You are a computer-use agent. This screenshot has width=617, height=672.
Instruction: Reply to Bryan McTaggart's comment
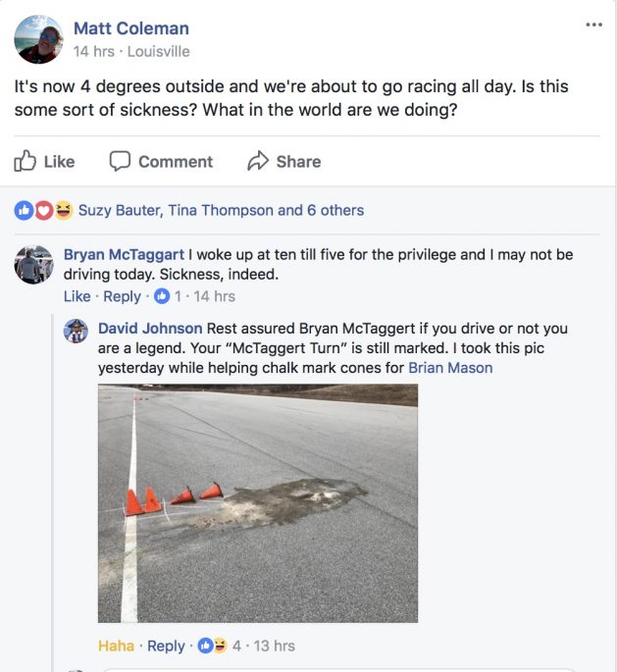click(122, 296)
